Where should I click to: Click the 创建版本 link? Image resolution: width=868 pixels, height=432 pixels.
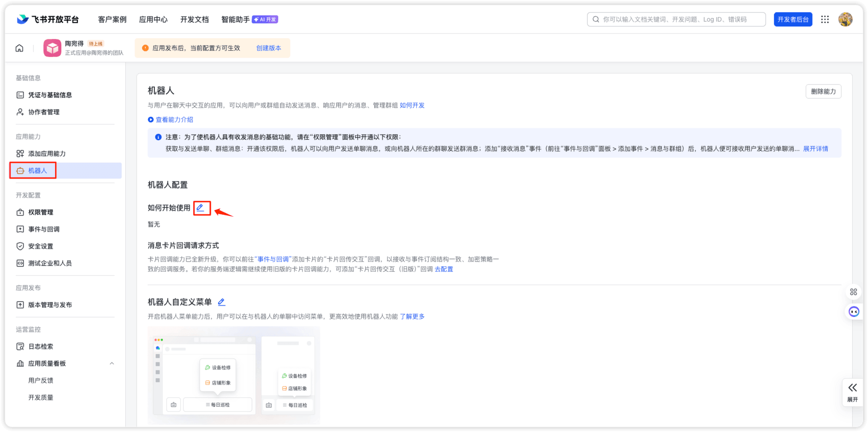tap(269, 48)
